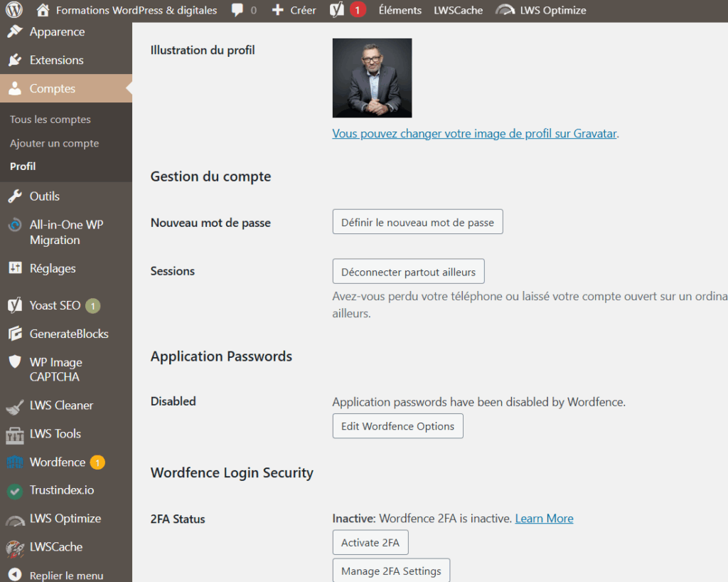
Task: Expand the Réglages sidebar menu
Action: (x=52, y=268)
